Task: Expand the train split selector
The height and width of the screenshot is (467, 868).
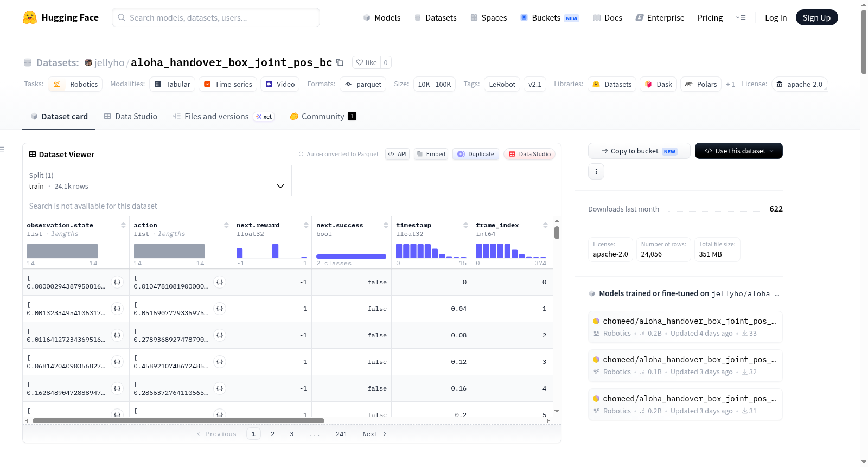Action: 157,181
